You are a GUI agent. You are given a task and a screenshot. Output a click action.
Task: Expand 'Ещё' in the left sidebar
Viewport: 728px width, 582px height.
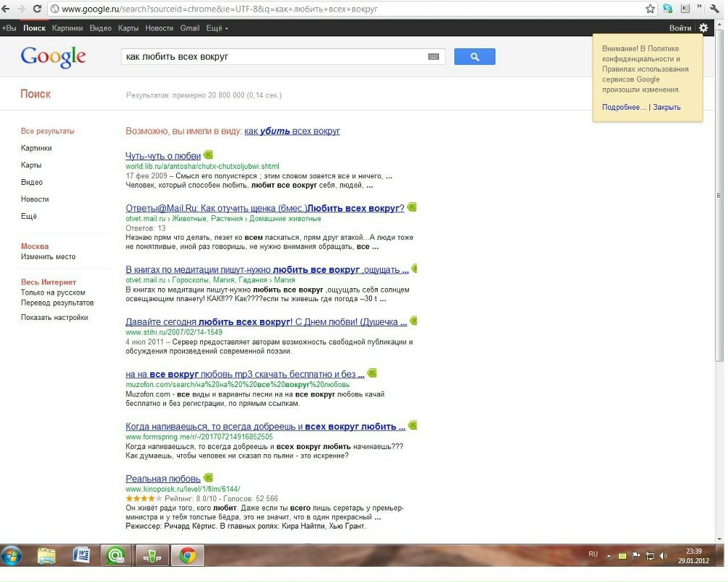(x=29, y=216)
